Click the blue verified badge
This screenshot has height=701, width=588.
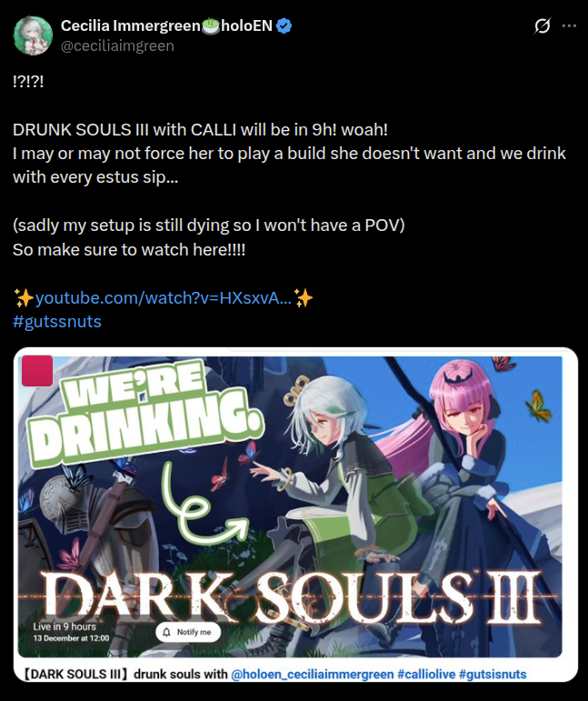click(x=284, y=26)
